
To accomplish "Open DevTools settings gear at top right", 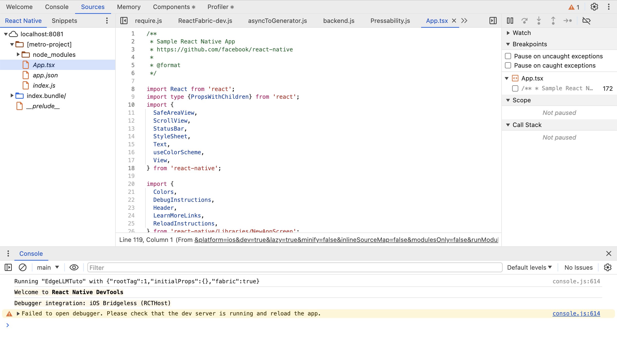I will (594, 7).
